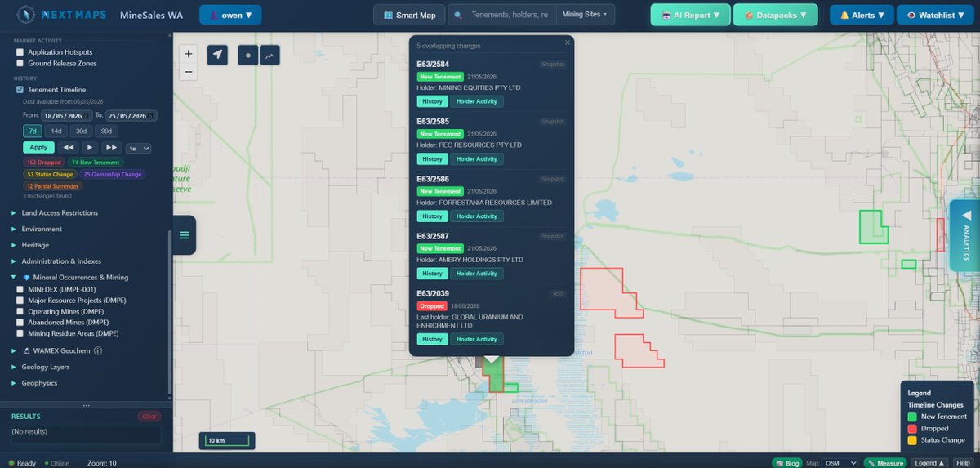Select the 7d range preset
This screenshot has width=980, height=468.
click(33, 131)
